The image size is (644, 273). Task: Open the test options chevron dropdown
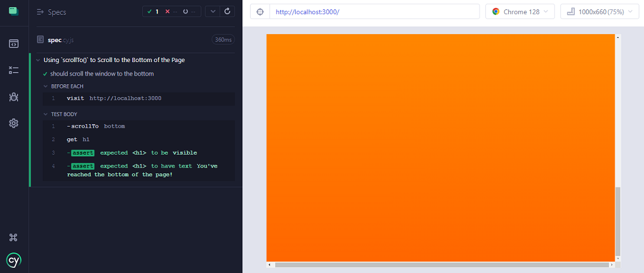coord(213,11)
